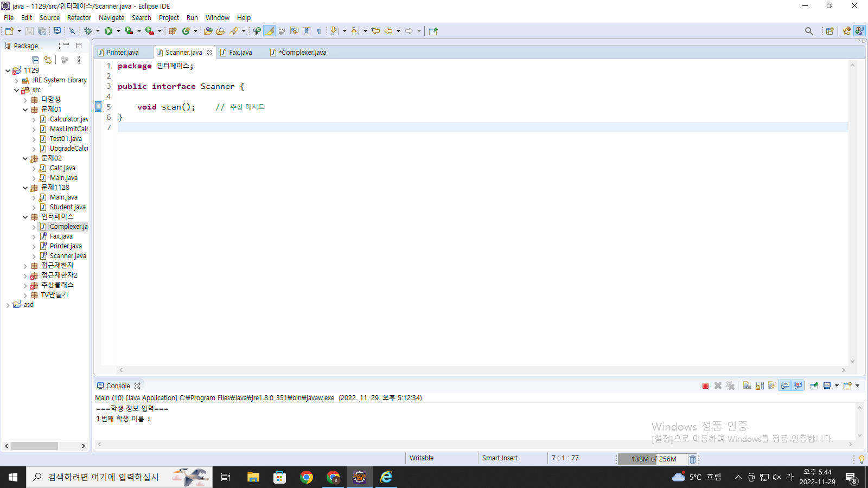Toggle Block Selection Mode button
This screenshot has width=868, height=488.
307,31
